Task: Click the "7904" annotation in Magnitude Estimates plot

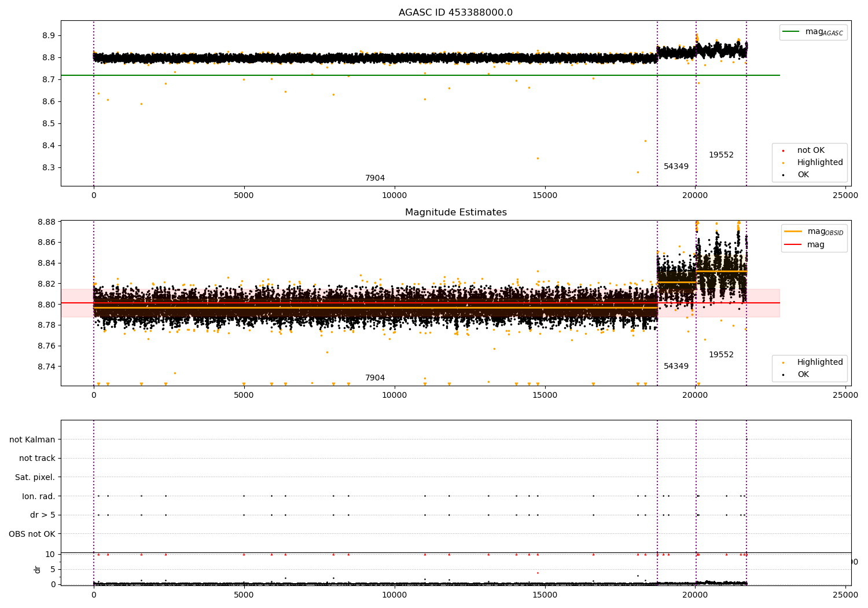Action: click(x=375, y=378)
